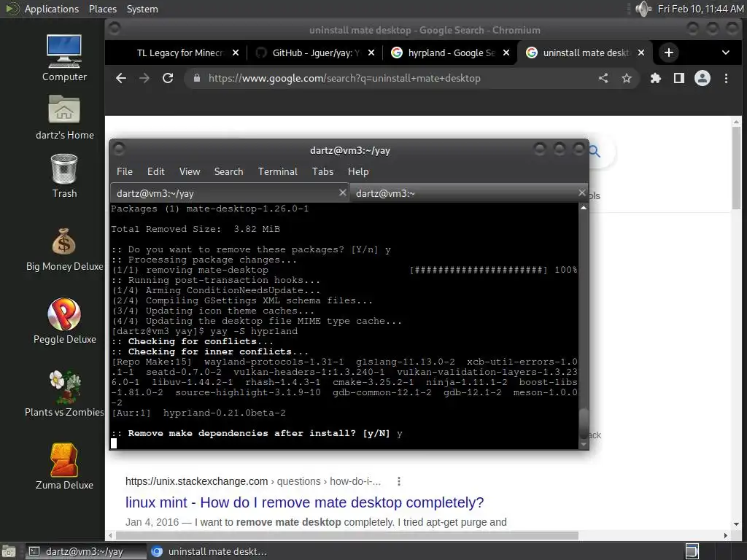Screen dimensions: 747x560
Task: Open the Computer desktop icon
Action: click(x=64, y=58)
